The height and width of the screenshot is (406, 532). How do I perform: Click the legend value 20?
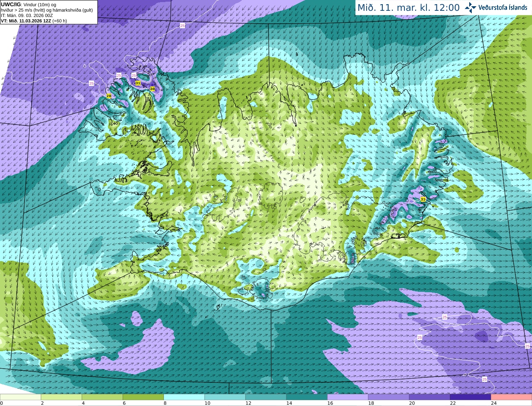[411, 403]
